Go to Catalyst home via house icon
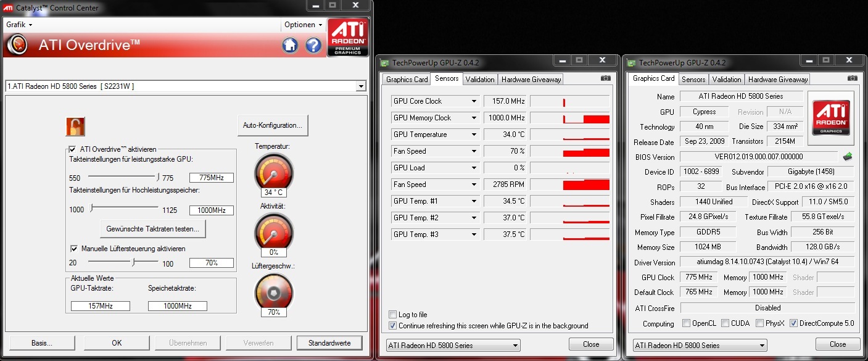The image size is (868, 361). [x=291, y=45]
